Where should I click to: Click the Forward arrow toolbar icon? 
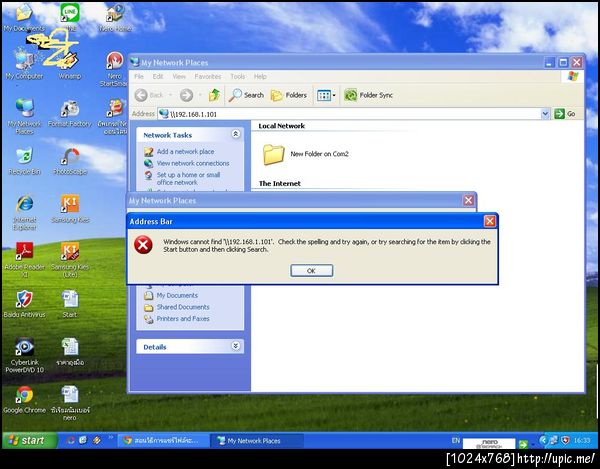[x=186, y=95]
